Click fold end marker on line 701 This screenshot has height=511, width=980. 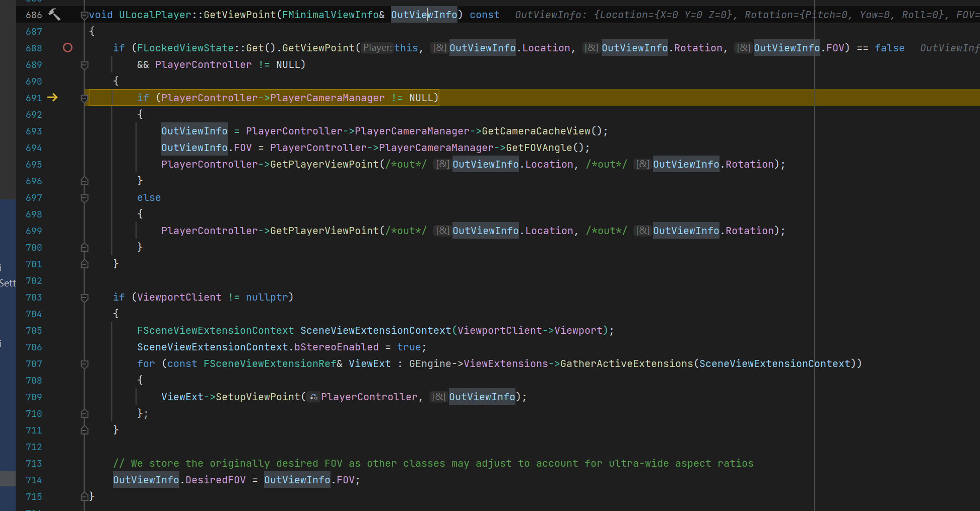tap(85, 264)
